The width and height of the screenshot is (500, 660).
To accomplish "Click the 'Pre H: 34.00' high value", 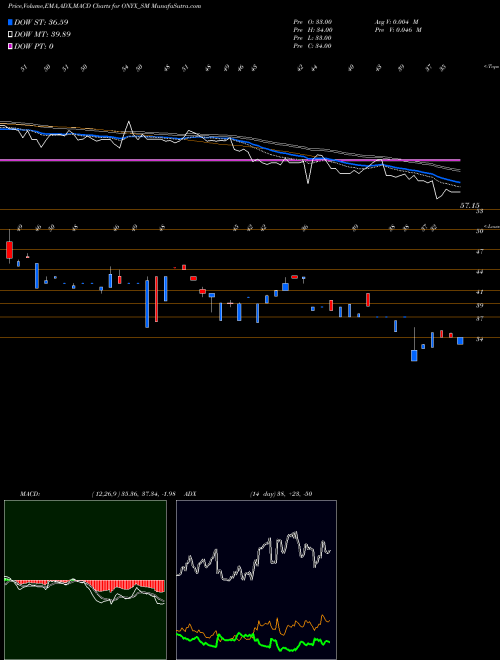I will coord(313,30).
